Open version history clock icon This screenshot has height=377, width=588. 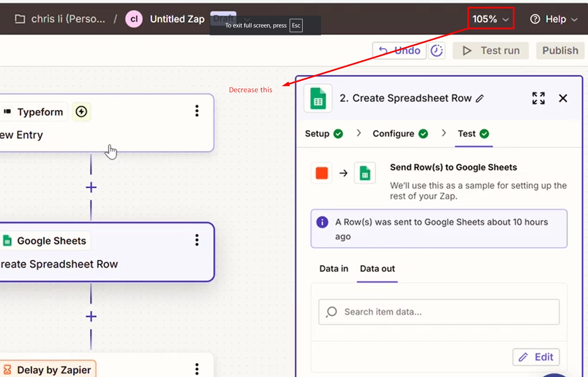tap(437, 51)
